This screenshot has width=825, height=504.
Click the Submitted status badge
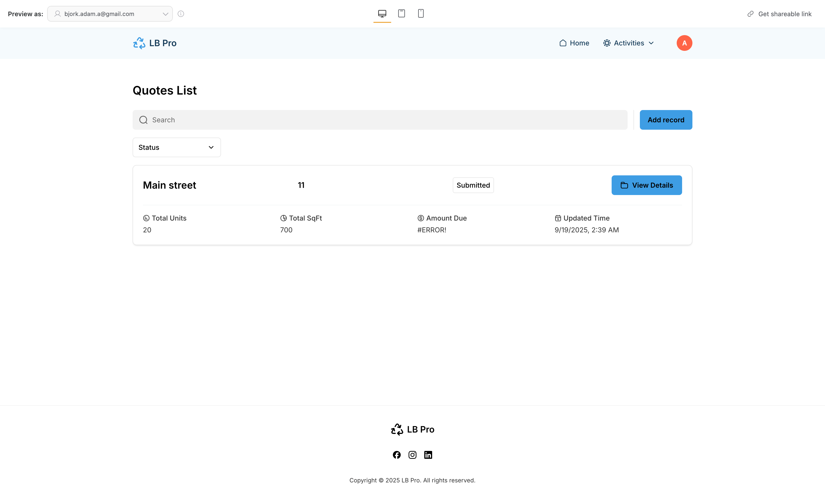(x=473, y=185)
